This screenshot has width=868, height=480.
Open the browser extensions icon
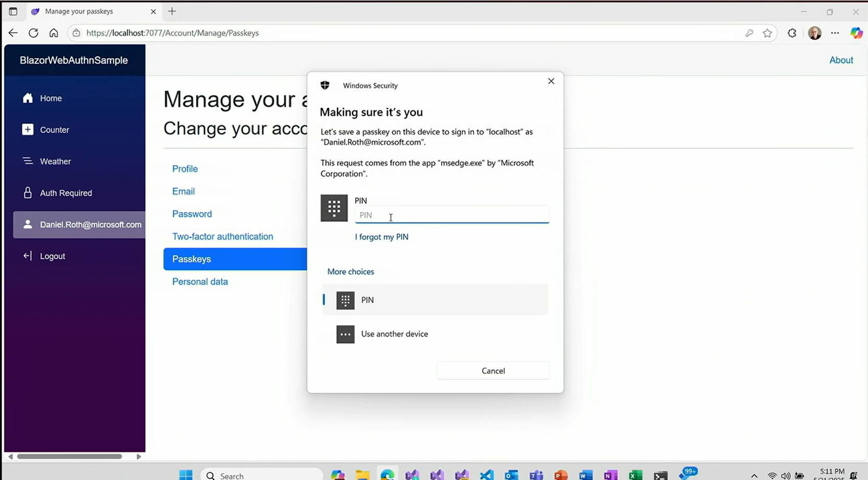click(792, 33)
